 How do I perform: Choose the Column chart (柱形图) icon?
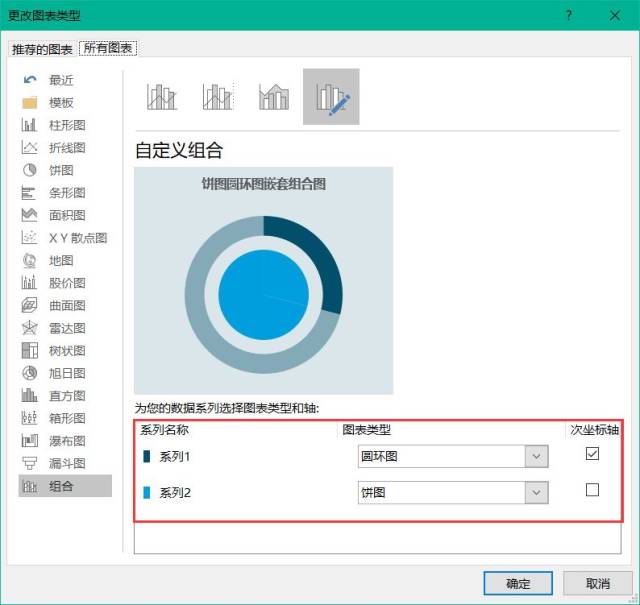(29, 125)
